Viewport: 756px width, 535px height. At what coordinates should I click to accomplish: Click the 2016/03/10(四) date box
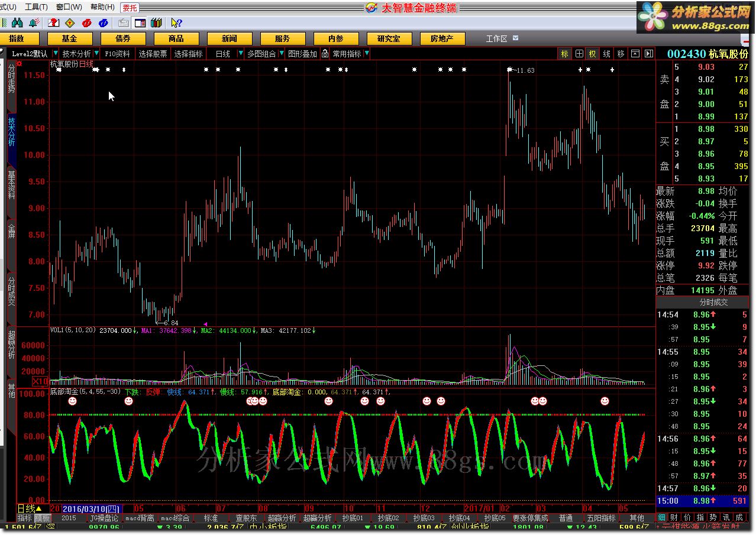pos(91,509)
